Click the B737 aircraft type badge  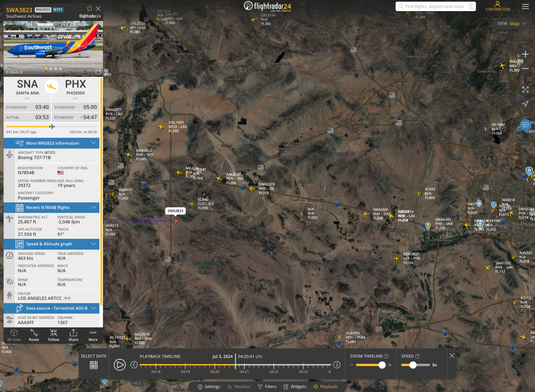[x=58, y=10]
